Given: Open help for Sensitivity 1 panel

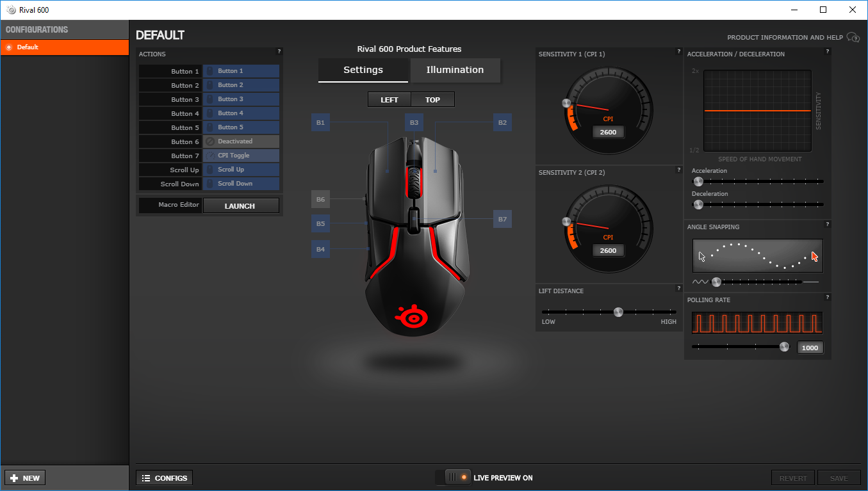Looking at the screenshot, I should 678,51.
